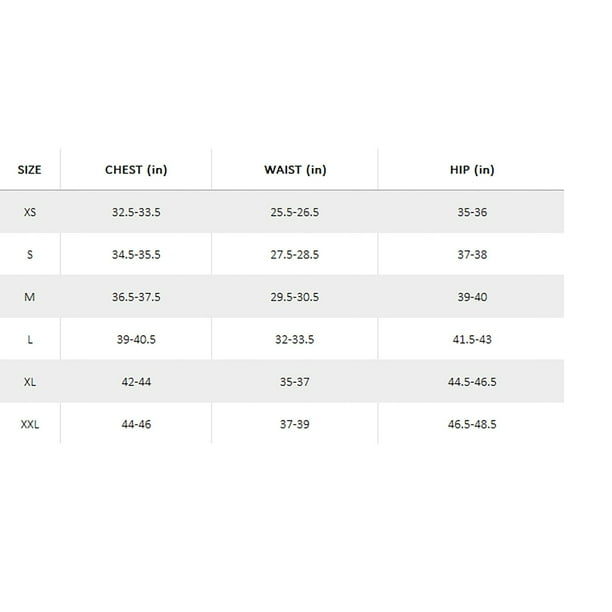This screenshot has width=612, height=612.
Task: Click the SIZE column header
Action: 30,170
